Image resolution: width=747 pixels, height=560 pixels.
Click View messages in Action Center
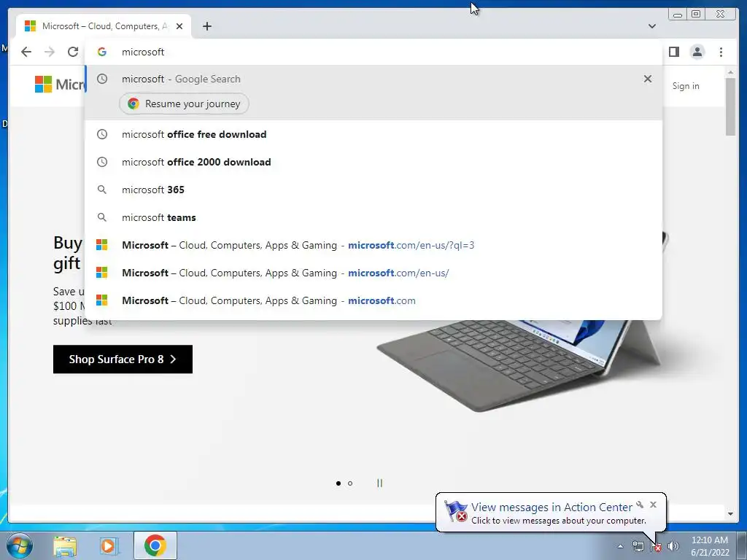551,507
